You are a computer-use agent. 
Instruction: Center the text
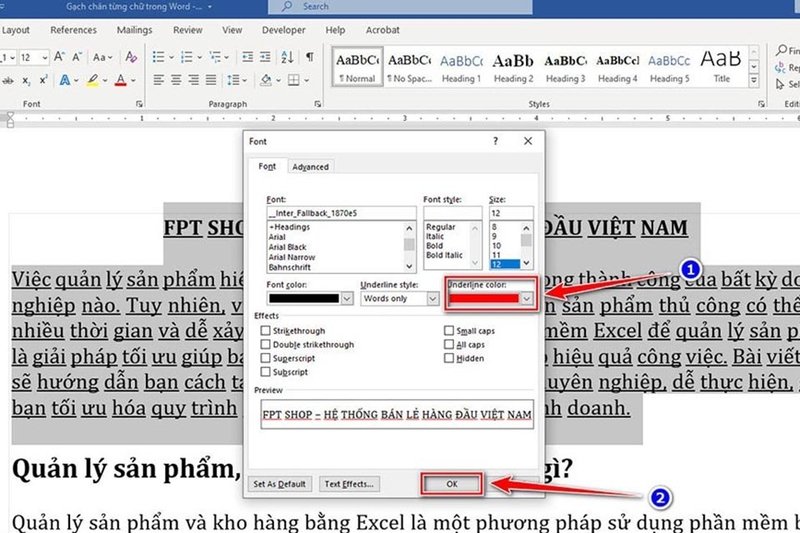pos(176,80)
